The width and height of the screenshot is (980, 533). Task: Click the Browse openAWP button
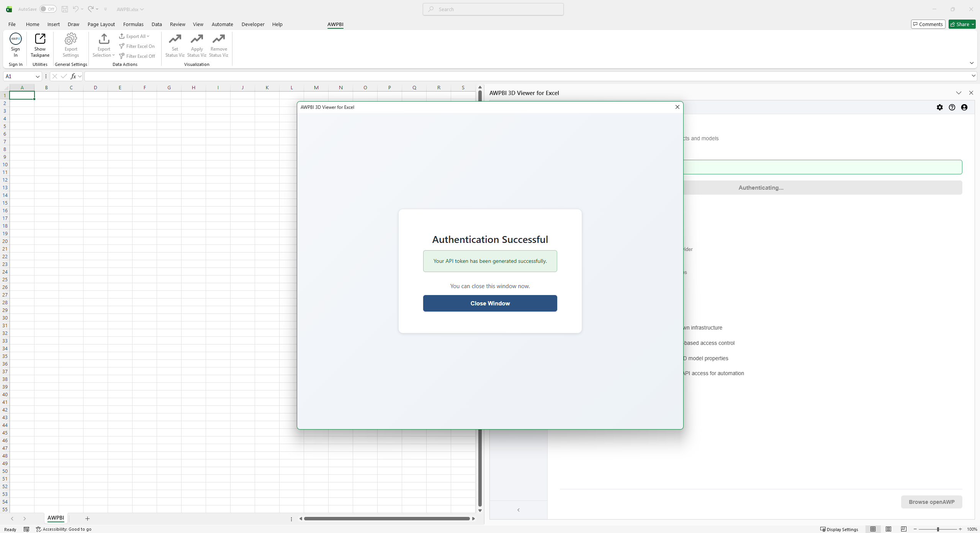coord(931,502)
